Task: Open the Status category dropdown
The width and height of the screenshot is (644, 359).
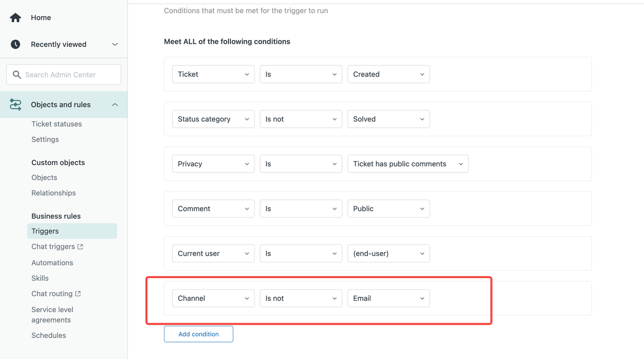Action: pos(213,119)
